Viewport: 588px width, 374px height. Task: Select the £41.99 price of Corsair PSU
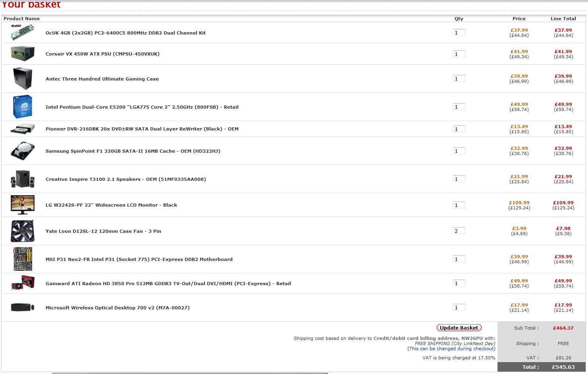tap(519, 52)
